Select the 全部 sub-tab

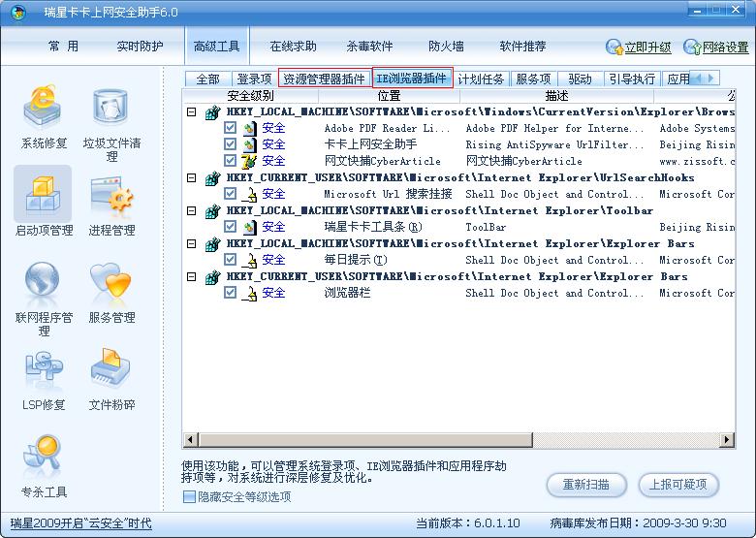point(208,79)
